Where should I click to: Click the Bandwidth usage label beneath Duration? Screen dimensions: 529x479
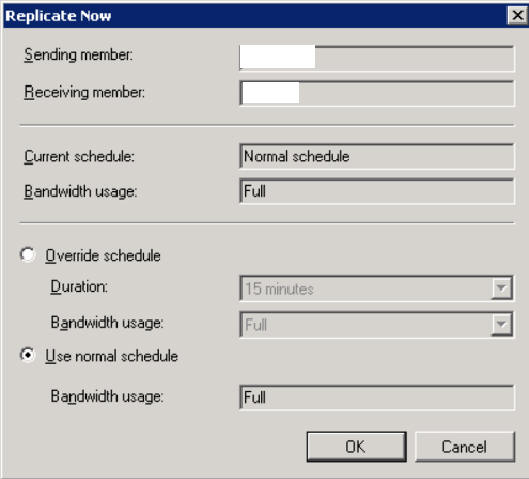[x=107, y=322]
